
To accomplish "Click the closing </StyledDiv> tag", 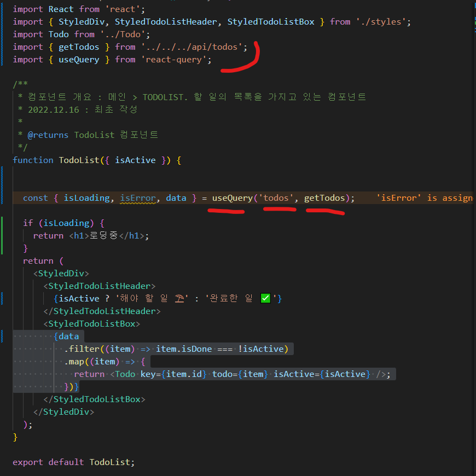I will [64, 412].
